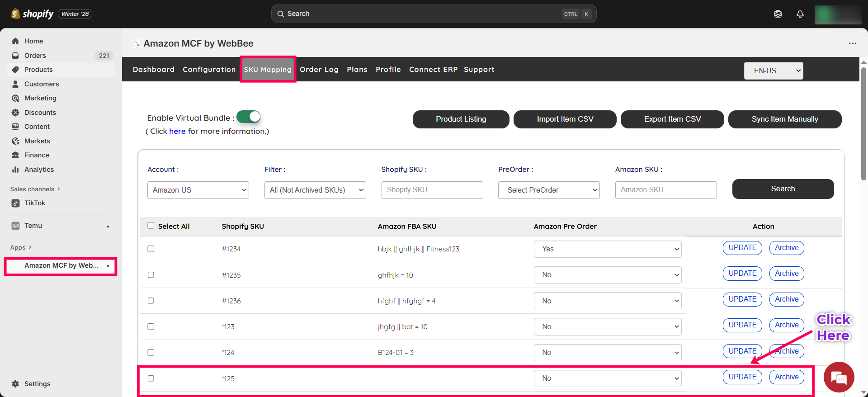Expand the Filter dropdown for archived SKUs

pos(315,190)
